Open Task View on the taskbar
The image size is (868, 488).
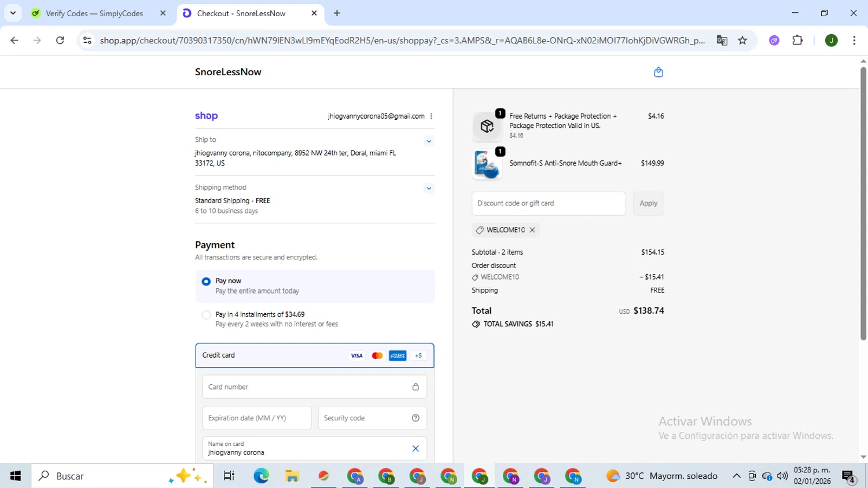click(x=229, y=476)
